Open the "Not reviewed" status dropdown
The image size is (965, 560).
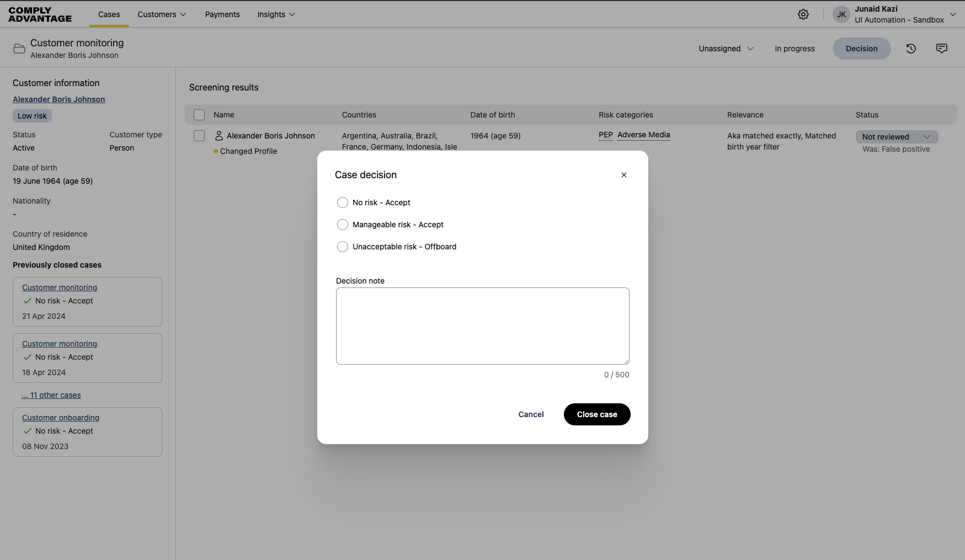896,136
